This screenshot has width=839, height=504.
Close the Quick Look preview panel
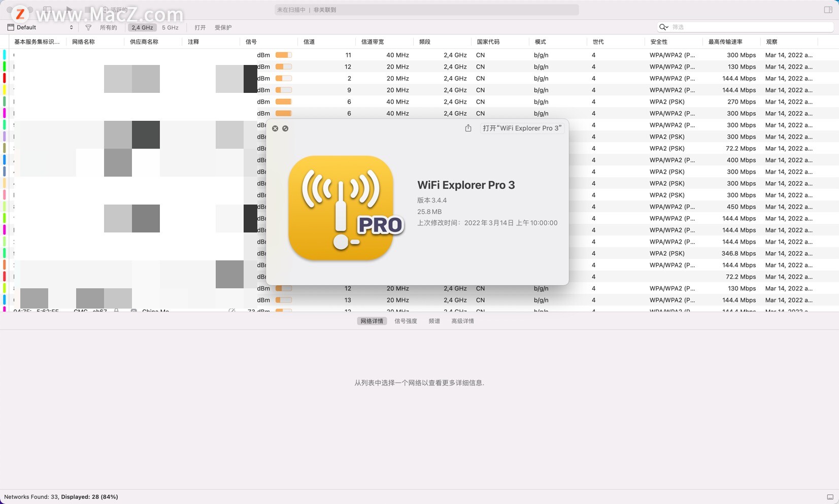(275, 128)
